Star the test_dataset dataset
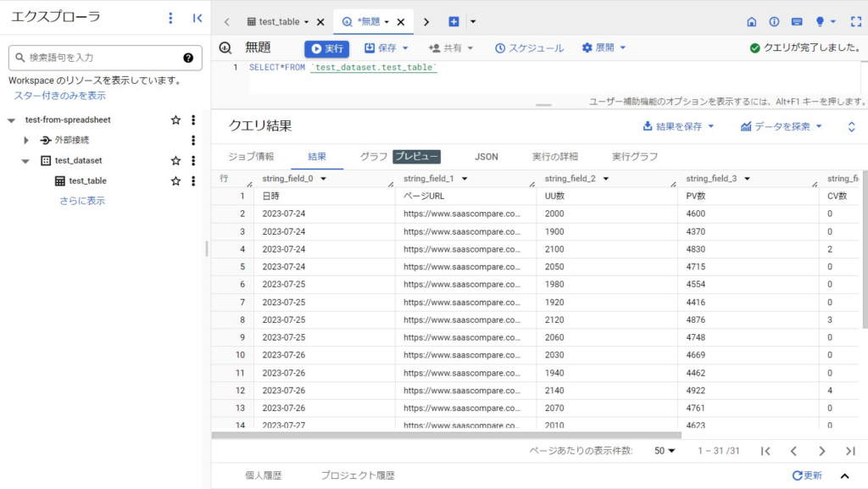 click(175, 160)
